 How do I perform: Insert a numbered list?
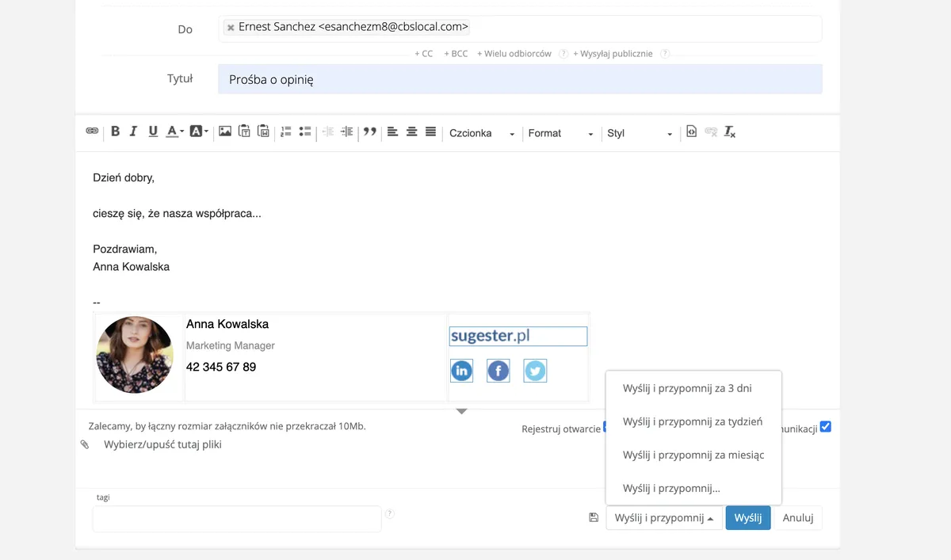(x=286, y=131)
